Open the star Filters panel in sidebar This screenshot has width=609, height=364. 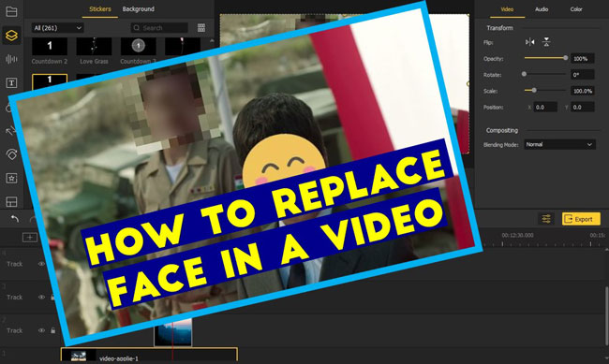click(11, 178)
